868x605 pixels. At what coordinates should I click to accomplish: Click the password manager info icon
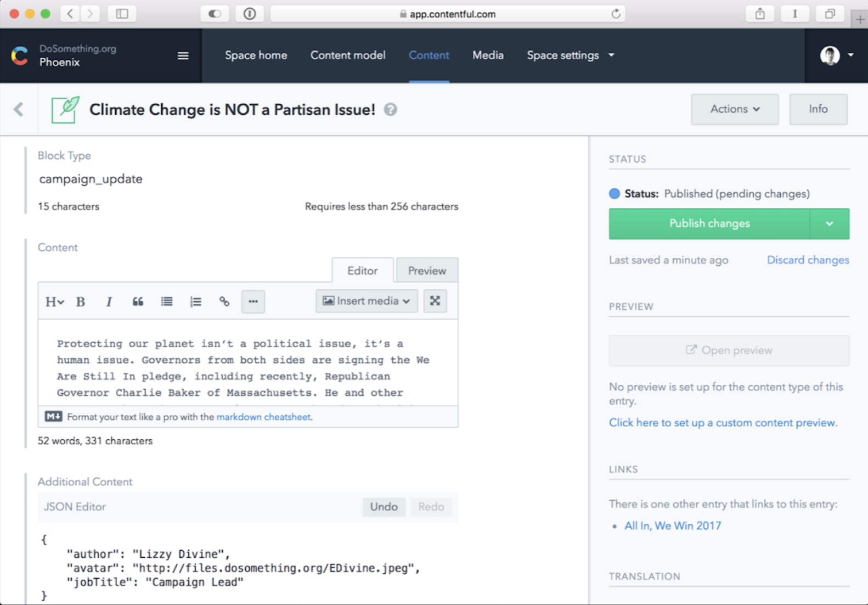click(x=250, y=14)
